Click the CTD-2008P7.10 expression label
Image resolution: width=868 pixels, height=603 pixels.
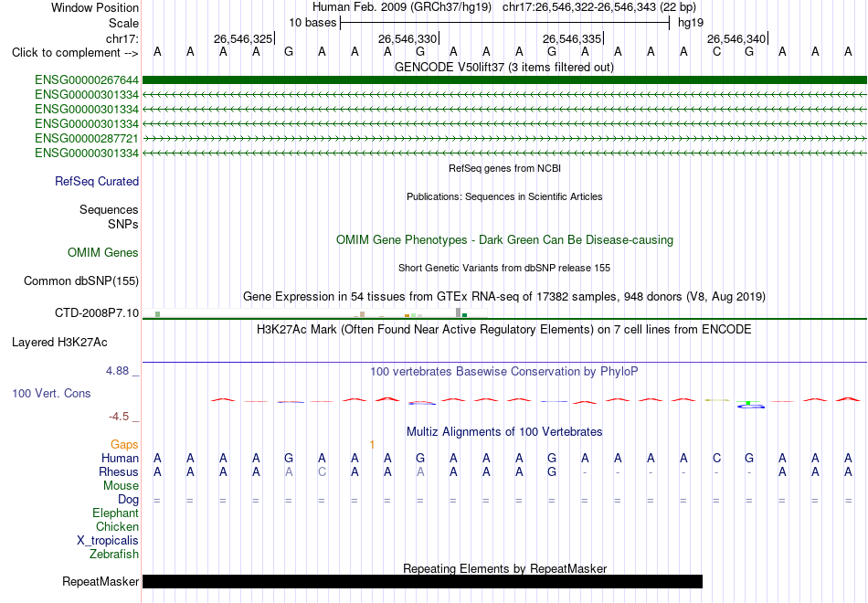point(97,312)
